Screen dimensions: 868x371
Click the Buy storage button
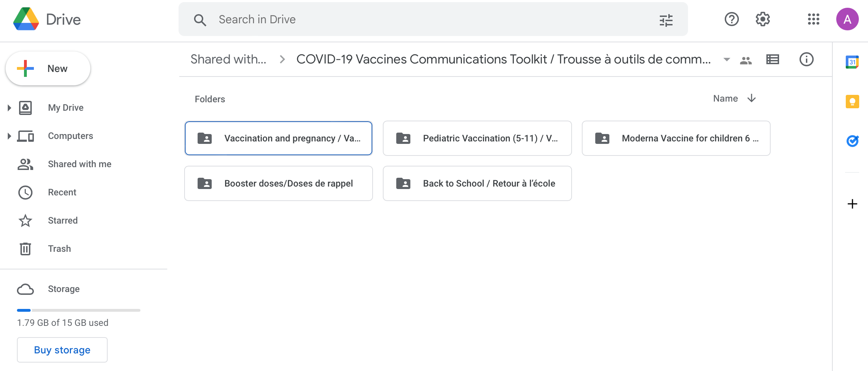(x=62, y=350)
